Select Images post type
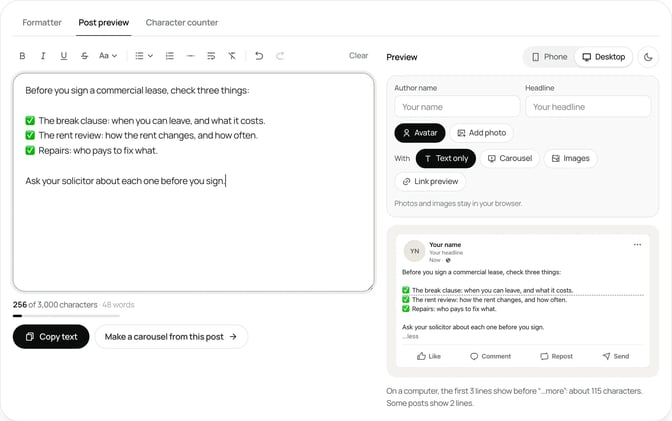 (x=570, y=159)
